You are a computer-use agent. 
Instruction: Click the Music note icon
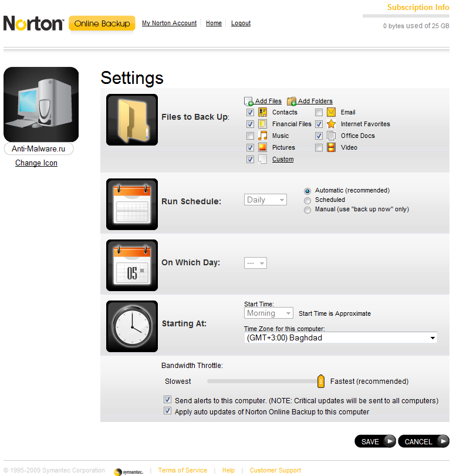[262, 136]
